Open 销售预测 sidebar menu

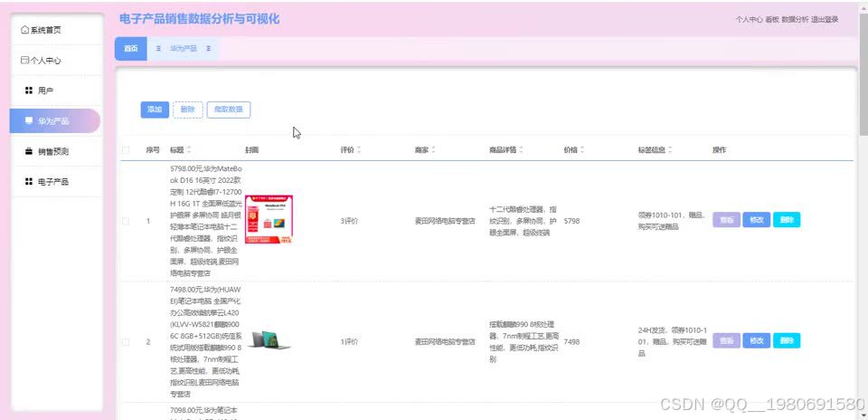(57, 151)
